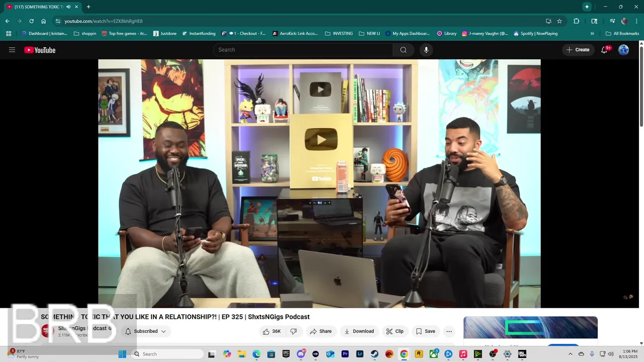
Task: Open File Explorer from the taskbar
Action: (242, 354)
